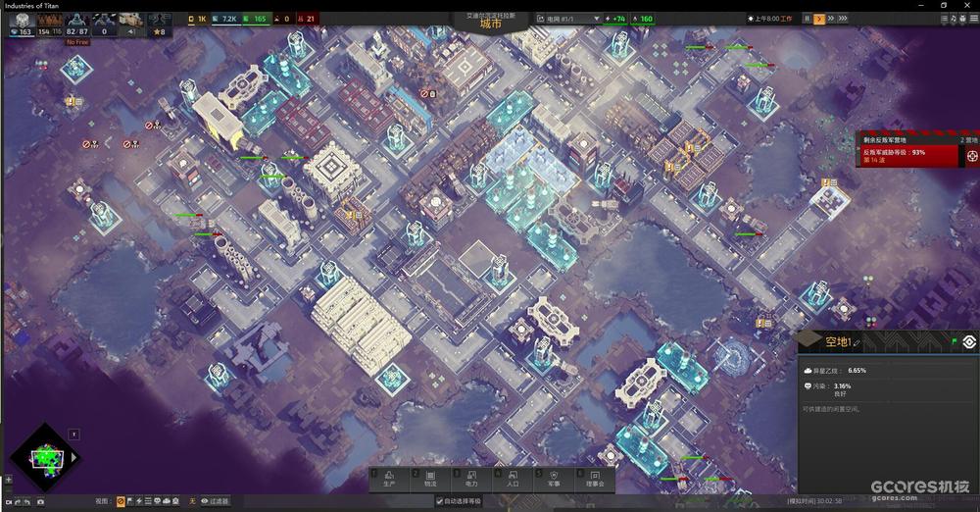Select the 163 citizens portrait panel
This screenshot has height=512, width=980.
[22, 24]
